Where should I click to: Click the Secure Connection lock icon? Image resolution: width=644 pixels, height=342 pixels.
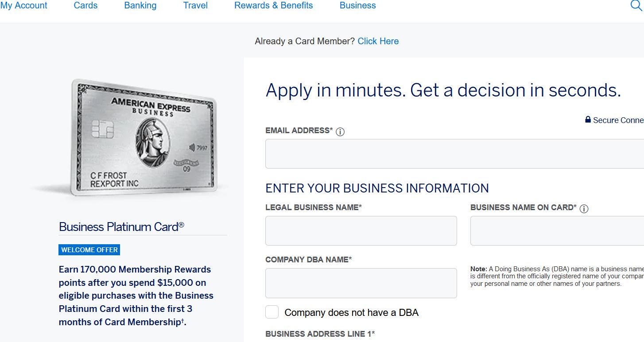pos(587,119)
